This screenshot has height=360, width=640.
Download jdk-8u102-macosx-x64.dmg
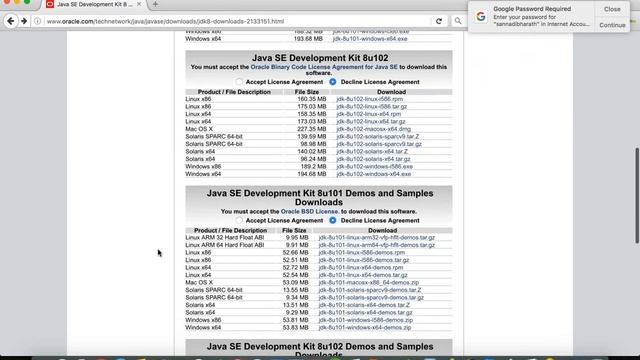coord(373,129)
